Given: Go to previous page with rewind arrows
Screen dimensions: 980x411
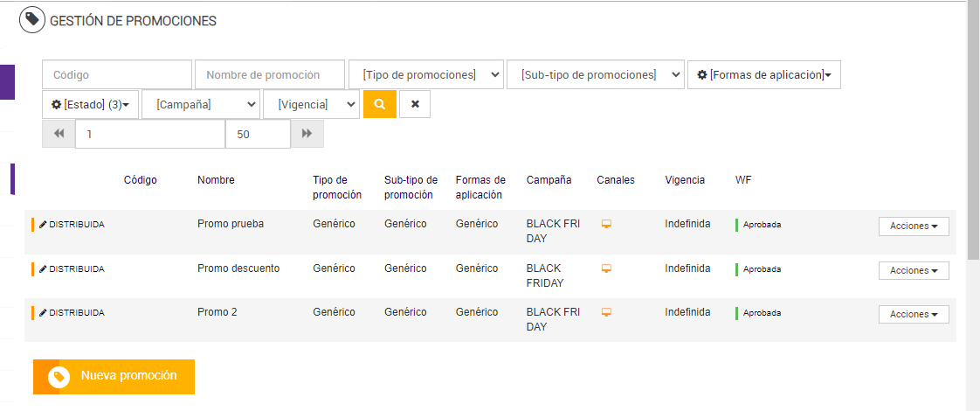Looking at the screenshot, I should tap(59, 134).
